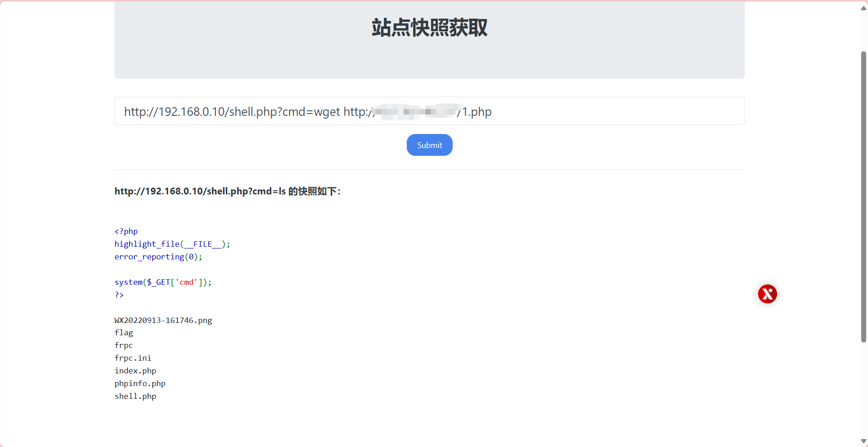Click the vertical scrollbar thumb
The height and width of the screenshot is (447, 868).
863,197
